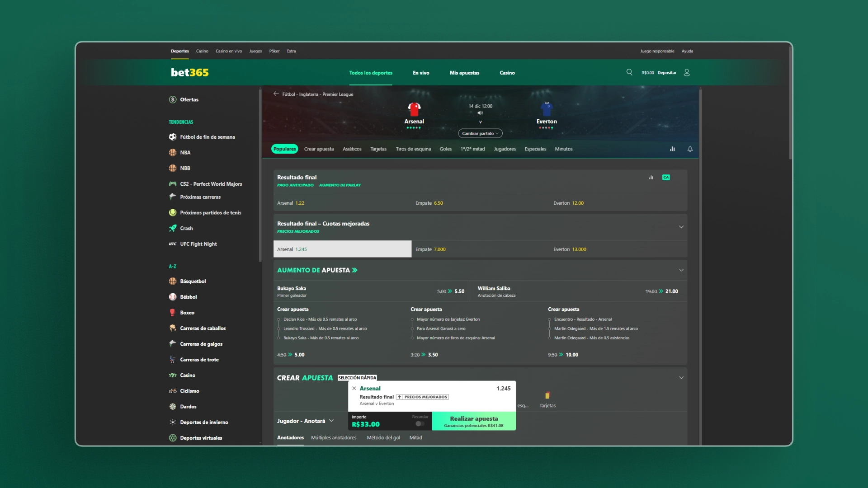The height and width of the screenshot is (488, 868).
Task: Click the rocket icon for Crash
Action: click(x=173, y=228)
